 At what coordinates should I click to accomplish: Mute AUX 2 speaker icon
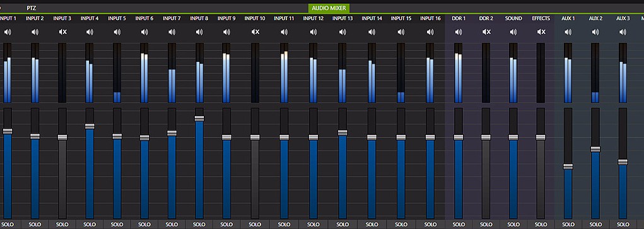coord(595,32)
